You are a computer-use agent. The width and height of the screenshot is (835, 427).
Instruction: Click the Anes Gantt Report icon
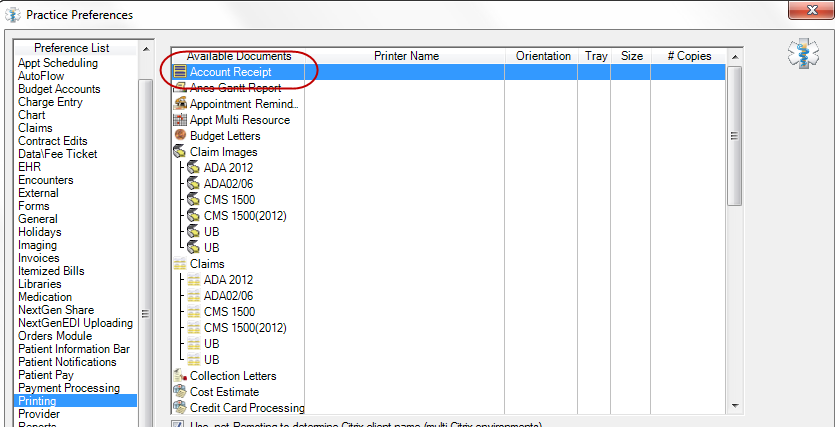(181, 88)
